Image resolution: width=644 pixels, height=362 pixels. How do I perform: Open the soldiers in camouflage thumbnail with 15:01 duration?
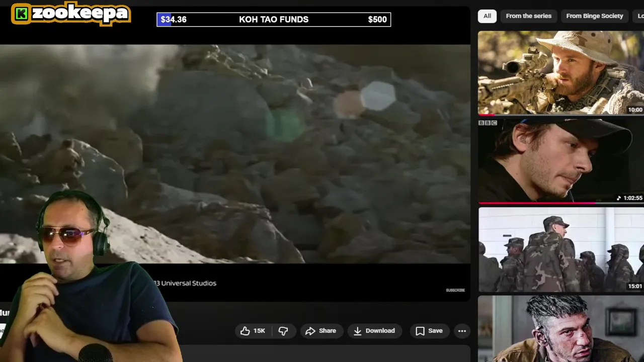(561, 249)
